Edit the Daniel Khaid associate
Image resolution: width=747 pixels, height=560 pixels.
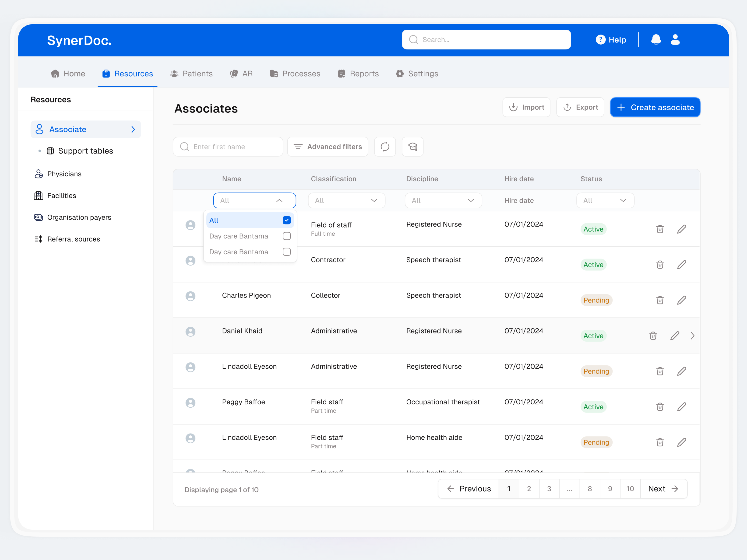coord(675,336)
